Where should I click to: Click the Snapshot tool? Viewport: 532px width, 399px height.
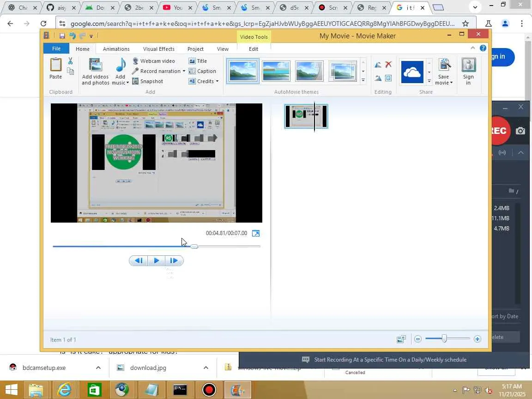[147, 81]
